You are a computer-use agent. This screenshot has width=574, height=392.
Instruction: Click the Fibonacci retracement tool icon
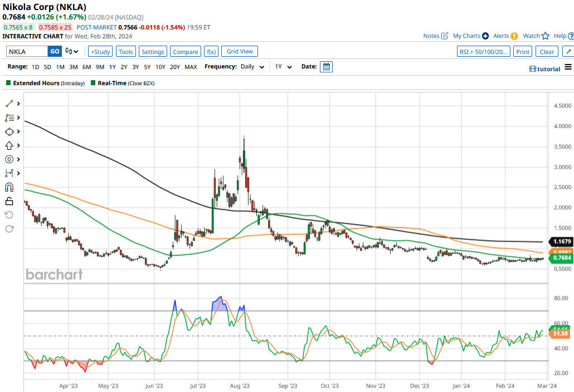pos(9,118)
